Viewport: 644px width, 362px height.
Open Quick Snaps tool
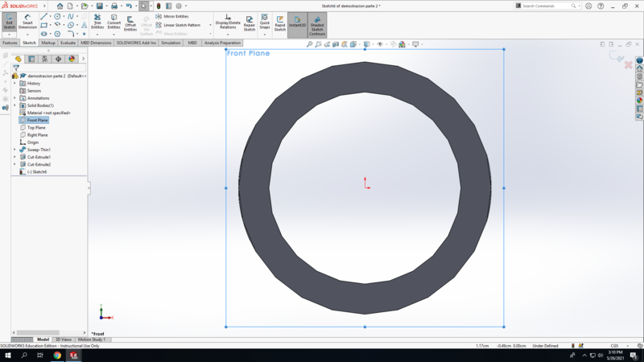265,23
